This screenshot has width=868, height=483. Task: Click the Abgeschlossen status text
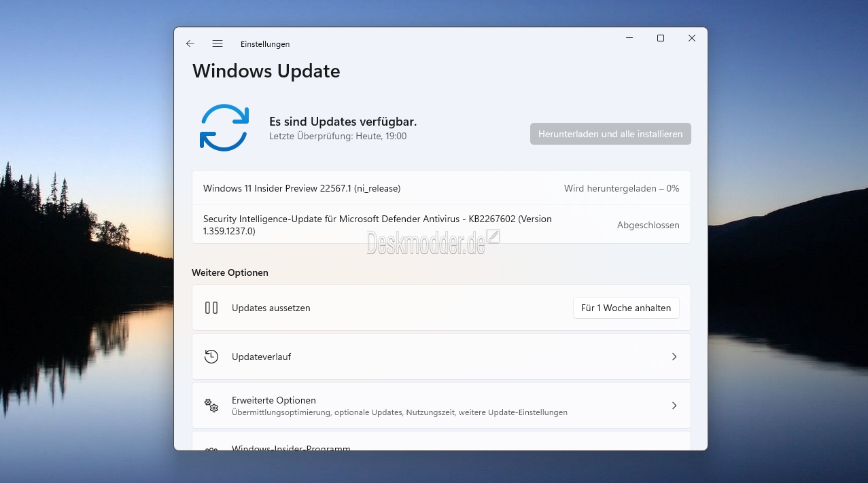pos(648,225)
